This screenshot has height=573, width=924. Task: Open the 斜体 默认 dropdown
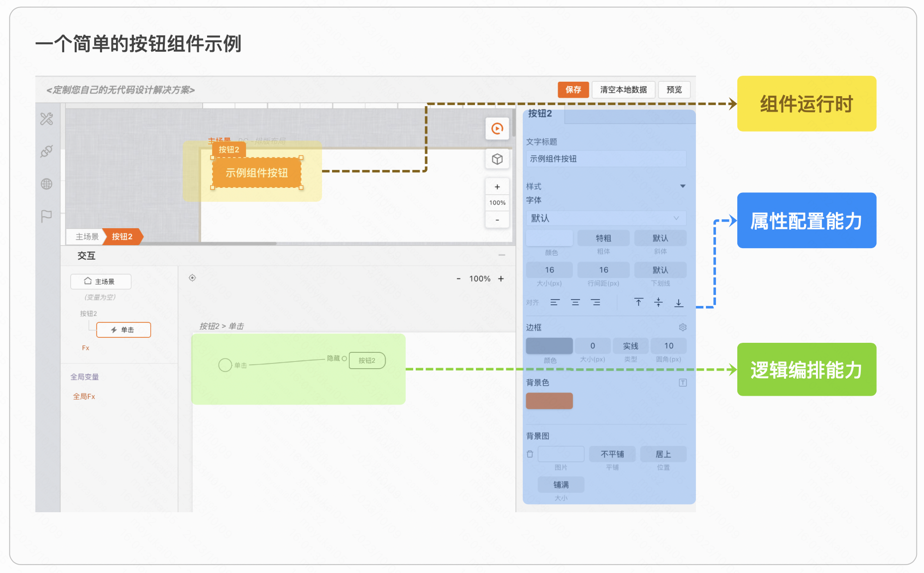pyautogui.click(x=660, y=238)
